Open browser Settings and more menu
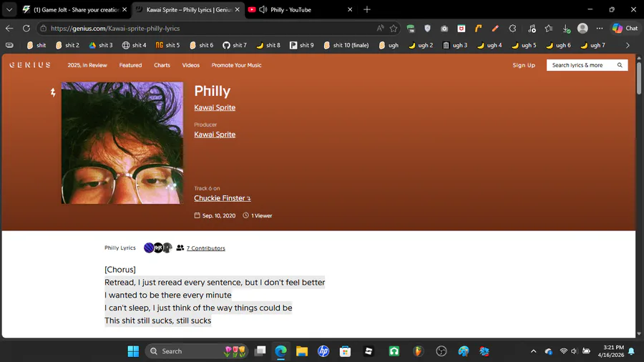This screenshot has width=644, height=362. tap(600, 29)
